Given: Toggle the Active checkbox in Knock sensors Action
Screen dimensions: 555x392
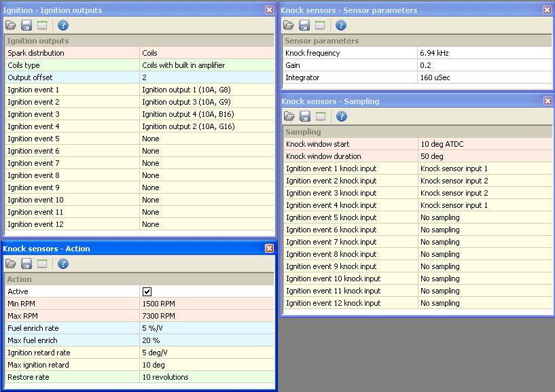Looking at the screenshot, I should pos(147,291).
